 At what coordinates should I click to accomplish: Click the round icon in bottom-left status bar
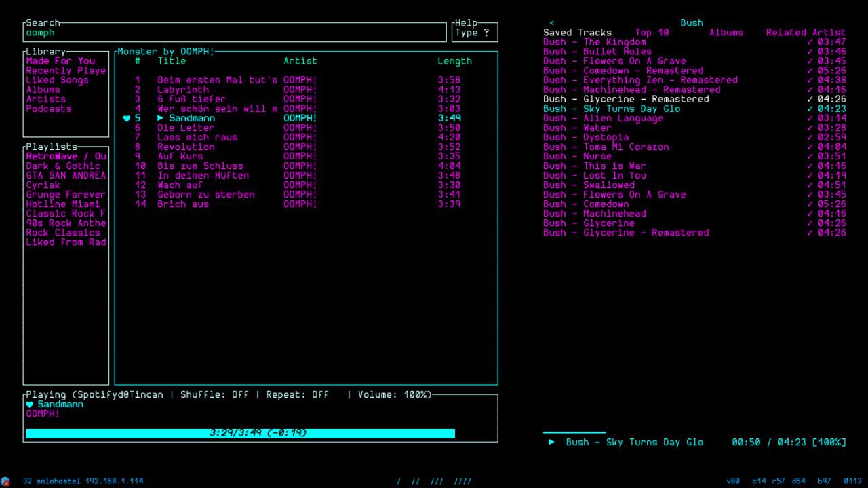5,481
